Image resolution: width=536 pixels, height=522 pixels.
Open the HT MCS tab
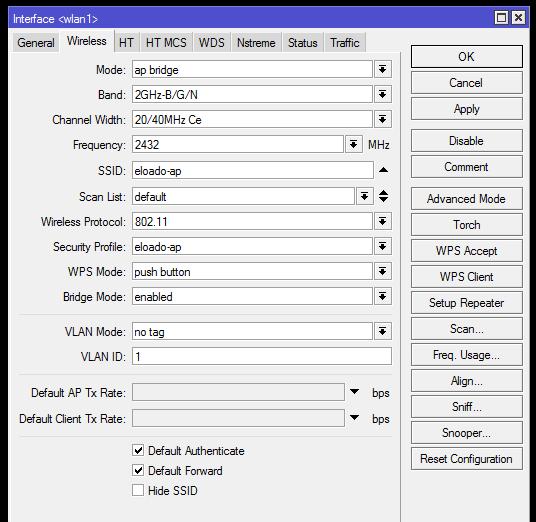coord(166,43)
